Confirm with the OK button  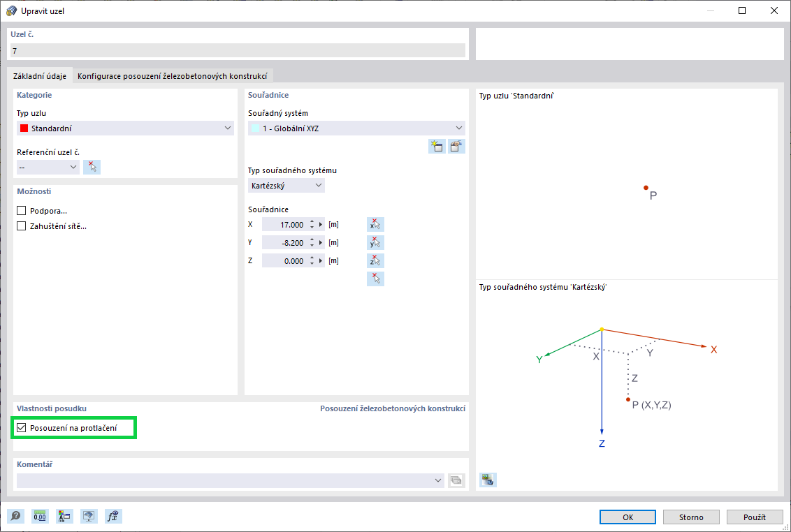[x=627, y=517]
